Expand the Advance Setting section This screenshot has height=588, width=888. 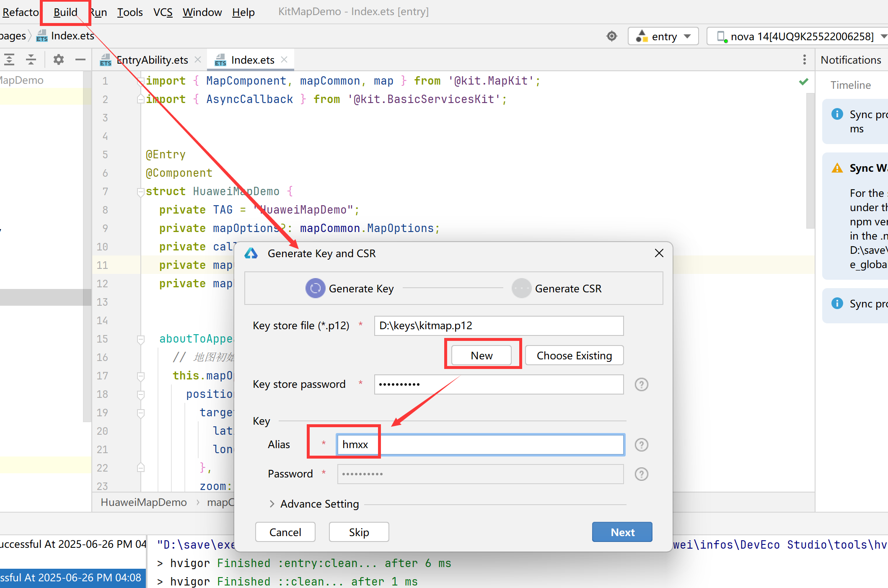click(x=272, y=504)
